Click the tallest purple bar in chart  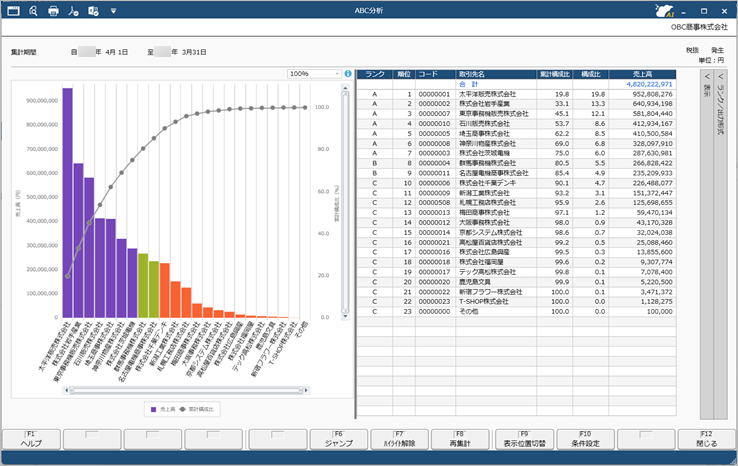tap(67, 200)
